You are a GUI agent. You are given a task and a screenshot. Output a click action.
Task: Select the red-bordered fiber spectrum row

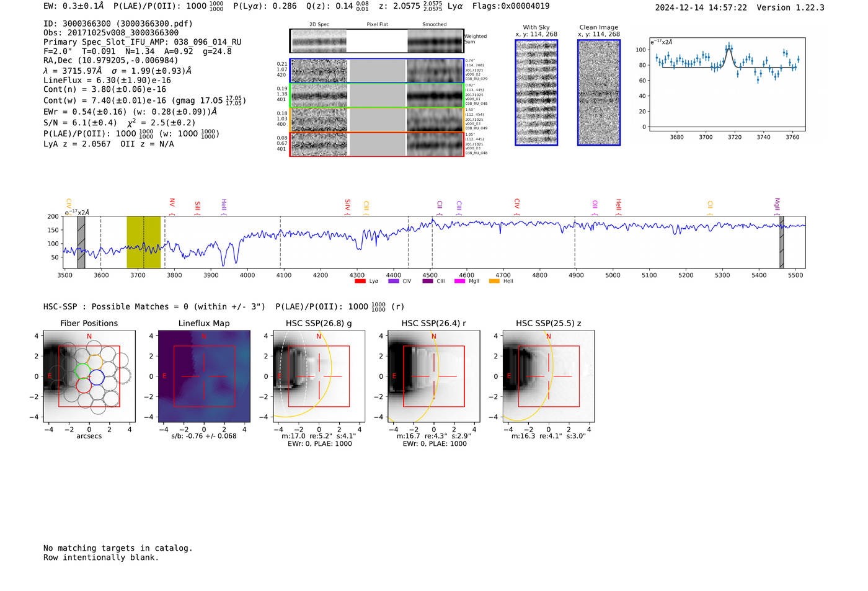377,144
